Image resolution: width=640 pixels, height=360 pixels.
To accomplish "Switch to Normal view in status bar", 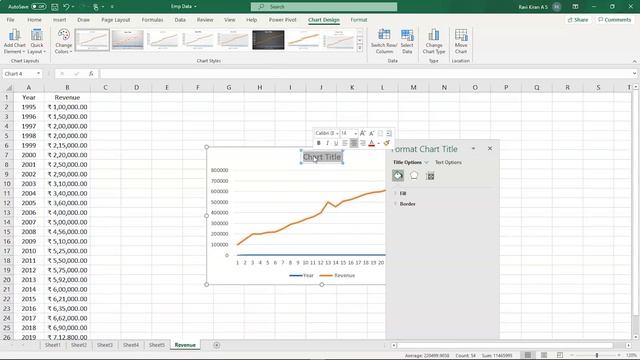I will pyautogui.click(x=528, y=356).
